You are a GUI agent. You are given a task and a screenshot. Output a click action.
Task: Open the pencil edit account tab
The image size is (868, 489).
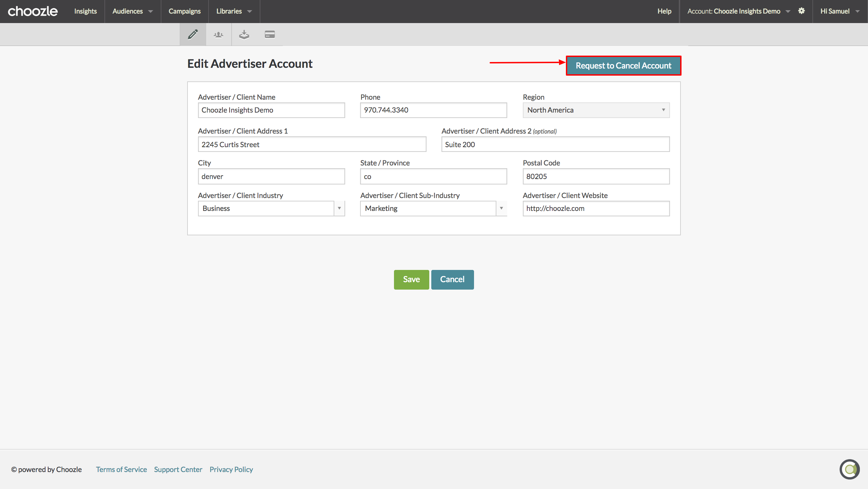click(x=193, y=34)
